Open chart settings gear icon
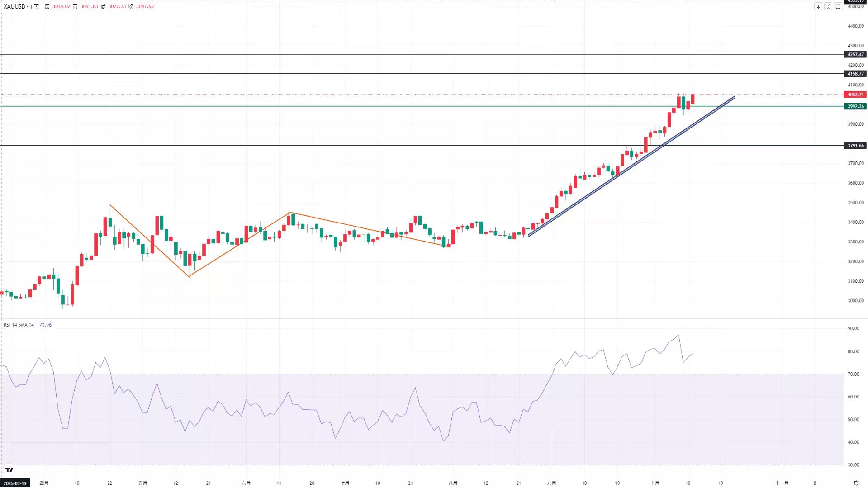 [x=856, y=483]
